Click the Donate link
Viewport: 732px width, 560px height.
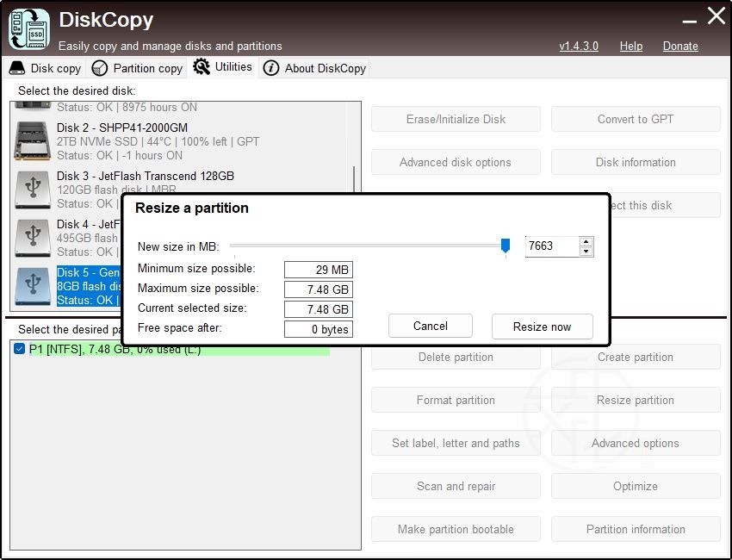680,46
